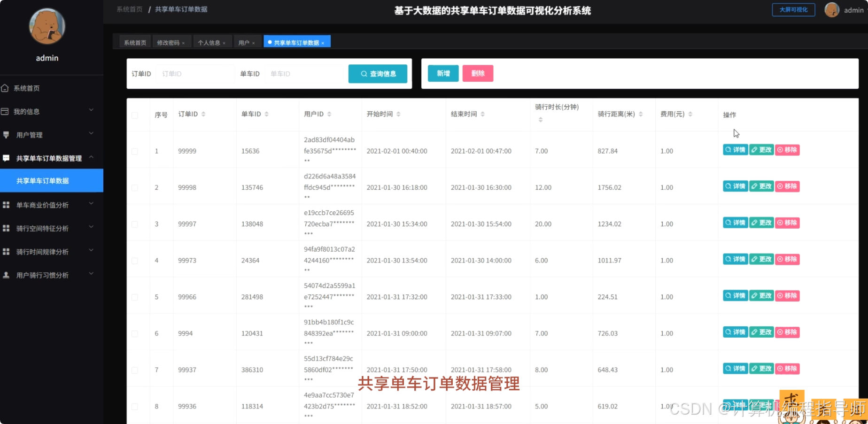Image resolution: width=868 pixels, height=424 pixels.
Task: Sort by 骑行距离(米) column arrows
Action: (641, 114)
